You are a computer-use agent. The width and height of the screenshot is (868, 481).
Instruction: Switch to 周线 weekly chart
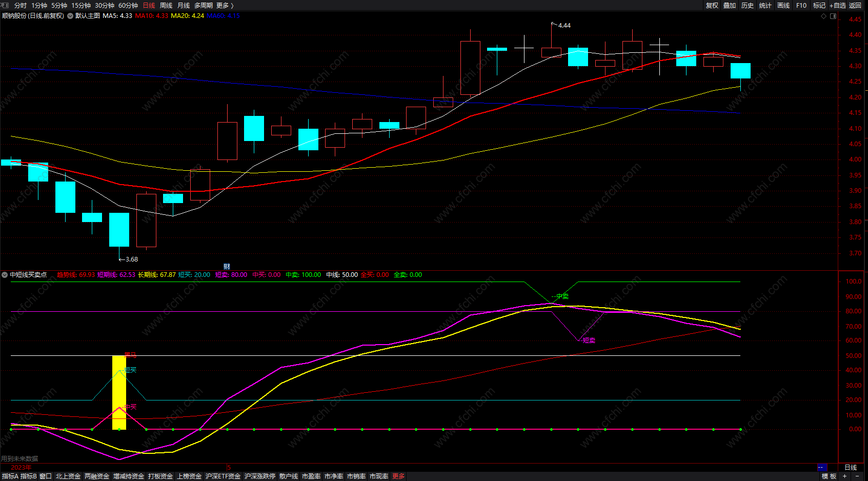point(166,6)
